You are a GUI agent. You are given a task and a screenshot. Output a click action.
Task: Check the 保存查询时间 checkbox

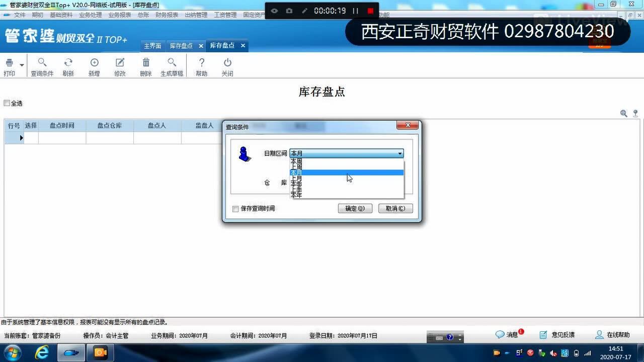point(235,209)
